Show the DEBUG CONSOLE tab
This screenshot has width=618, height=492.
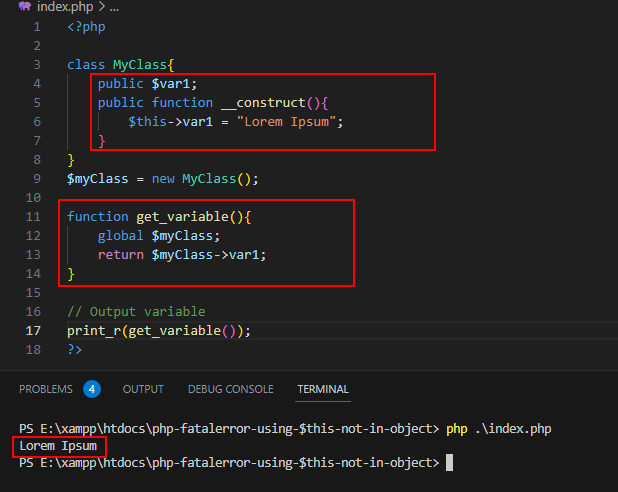[230, 389]
